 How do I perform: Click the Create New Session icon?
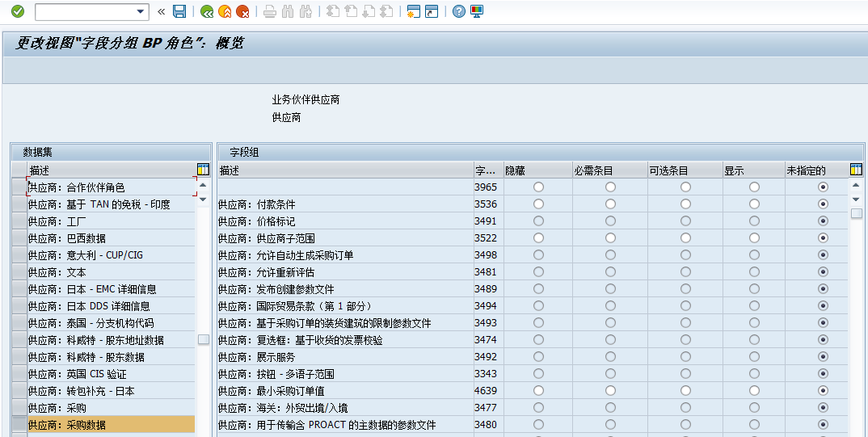tap(414, 11)
